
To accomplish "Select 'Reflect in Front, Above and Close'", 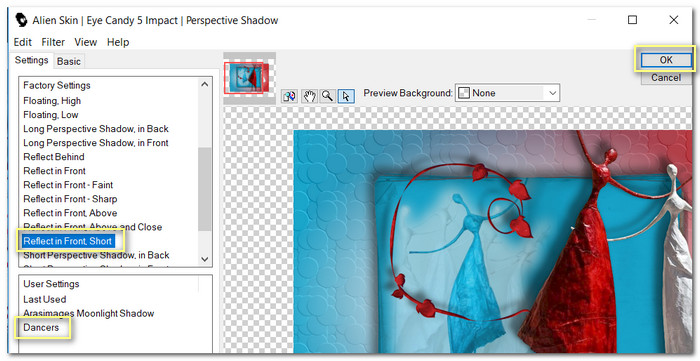I will coord(92,227).
